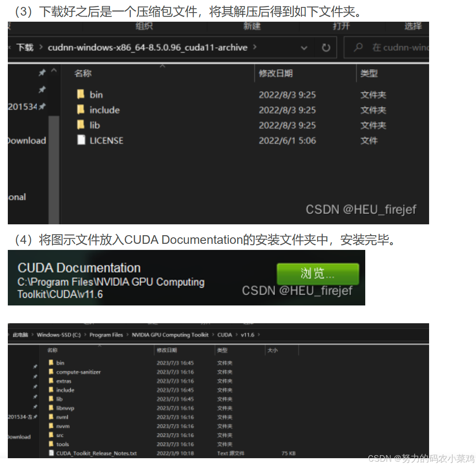Open the lib folder icon in cudnn archive
The height and width of the screenshot is (466, 476).
tap(80, 125)
